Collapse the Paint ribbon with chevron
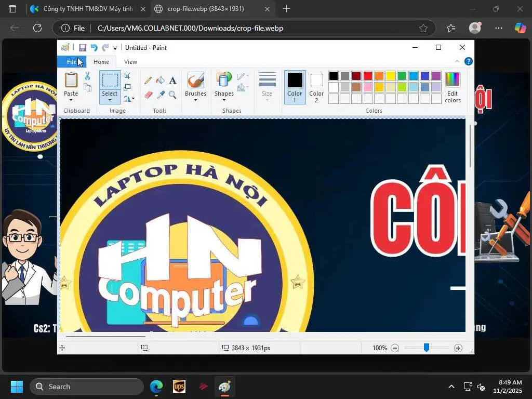 pyautogui.click(x=457, y=61)
